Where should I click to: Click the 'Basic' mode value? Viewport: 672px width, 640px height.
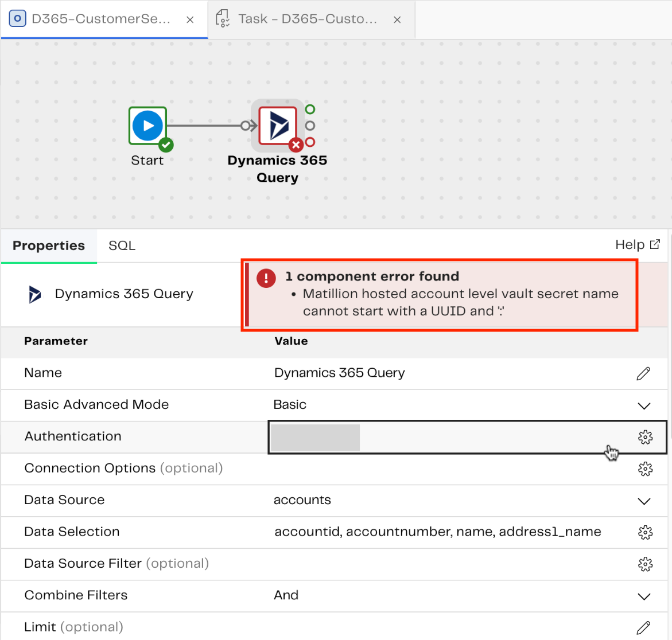290,404
